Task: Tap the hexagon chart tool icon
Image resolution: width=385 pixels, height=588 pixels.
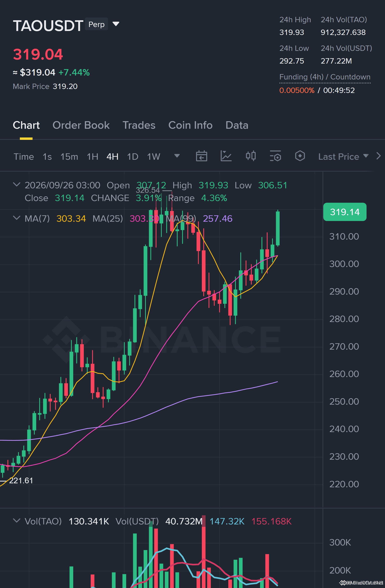Action: (x=300, y=156)
